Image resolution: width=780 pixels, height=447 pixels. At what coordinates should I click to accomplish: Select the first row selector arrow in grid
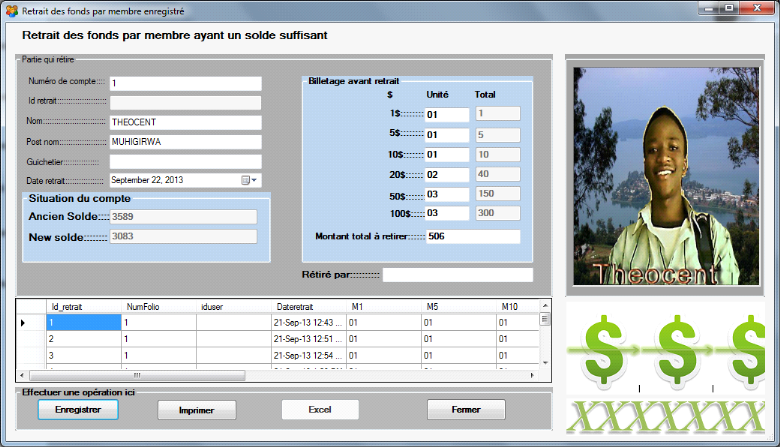(25, 323)
